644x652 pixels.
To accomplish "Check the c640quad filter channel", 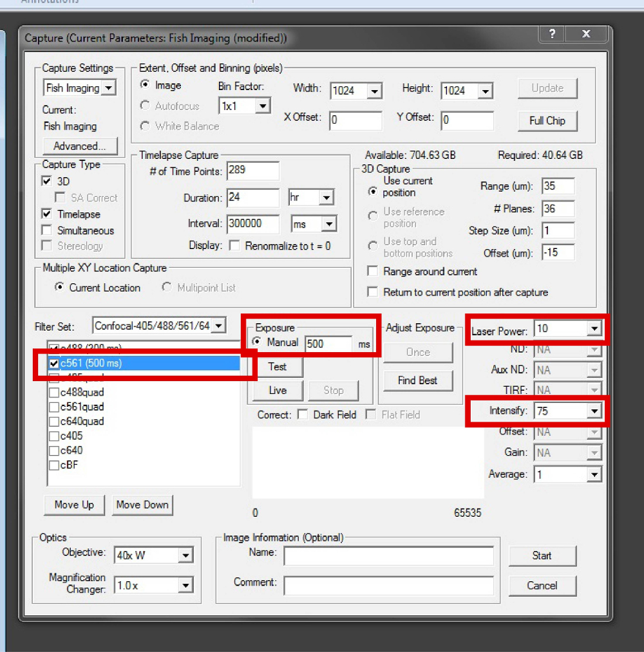I will [54, 422].
